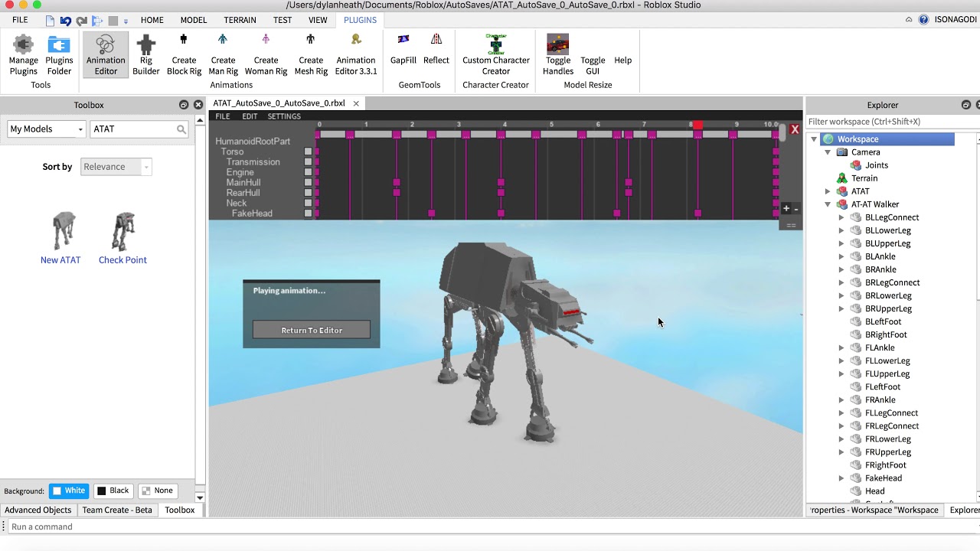
Task: Click the undo arrow in quick access bar
Action: 66,21
